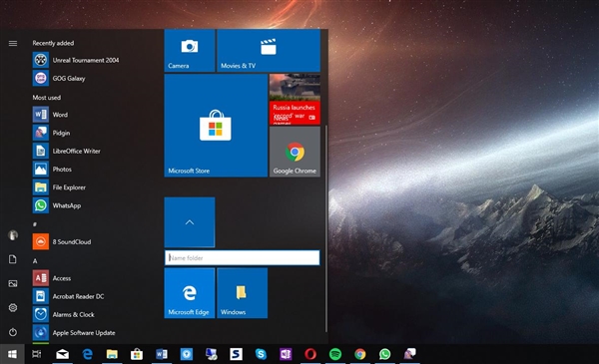The image size is (599, 364).
Task: Open the Camera tile
Action: pyautogui.click(x=190, y=51)
